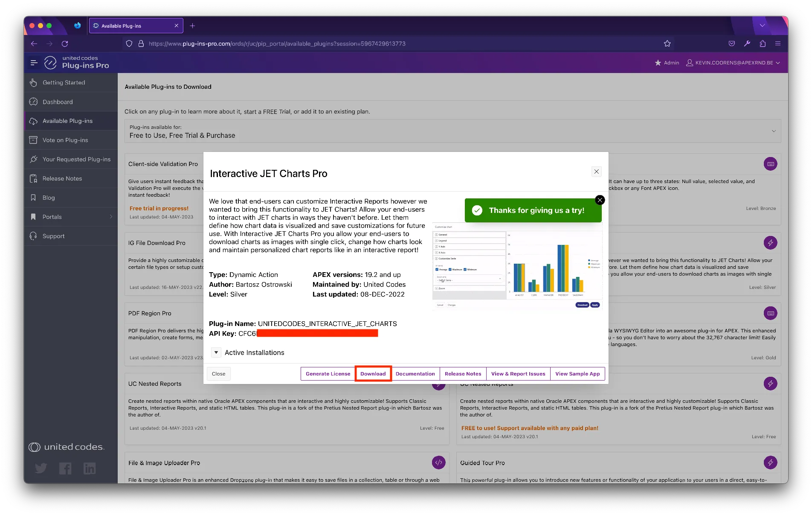Open the IG File Download Pro card

point(157,243)
